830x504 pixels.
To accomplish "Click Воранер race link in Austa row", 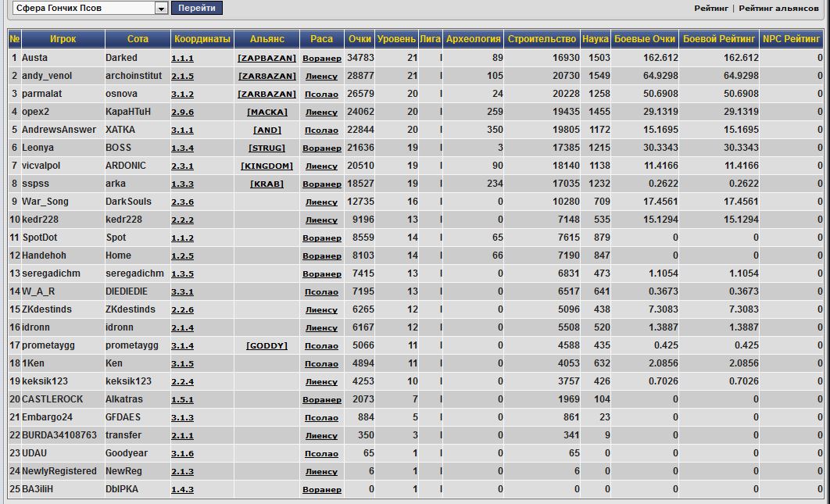I will coord(321,59).
